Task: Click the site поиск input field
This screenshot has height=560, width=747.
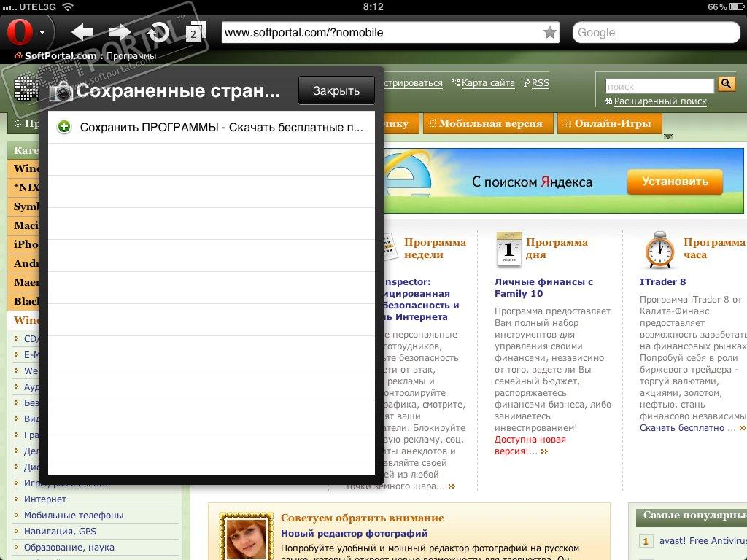Action: coord(659,86)
